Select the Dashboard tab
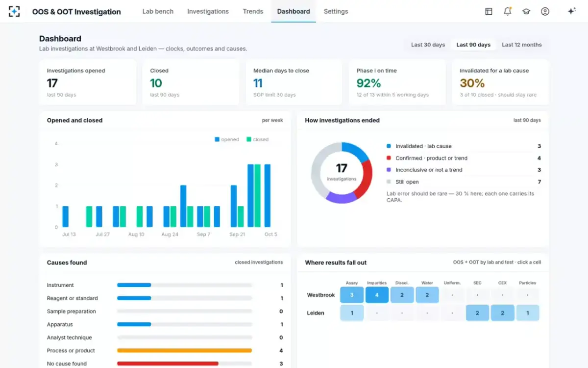This screenshot has height=368, width=588. pyautogui.click(x=294, y=11)
